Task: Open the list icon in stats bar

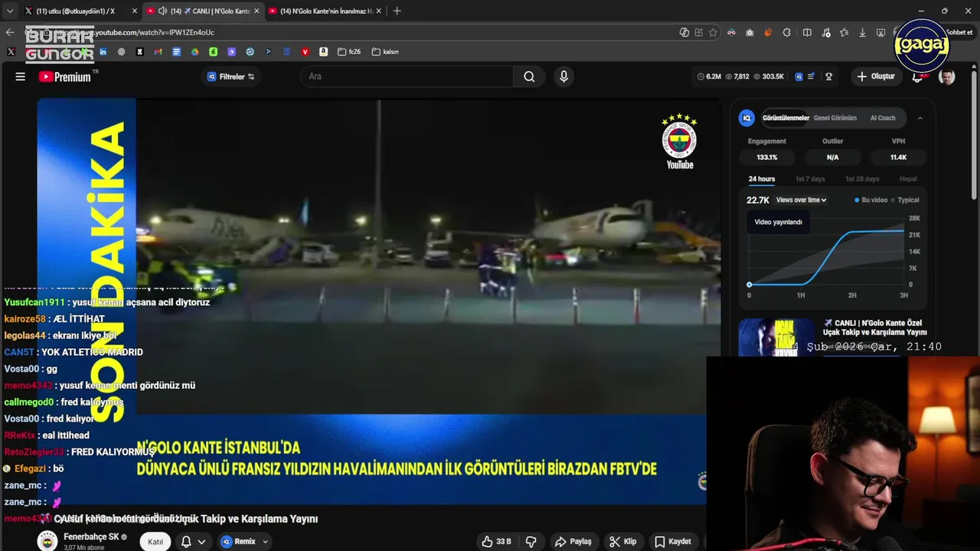Action: click(x=811, y=77)
